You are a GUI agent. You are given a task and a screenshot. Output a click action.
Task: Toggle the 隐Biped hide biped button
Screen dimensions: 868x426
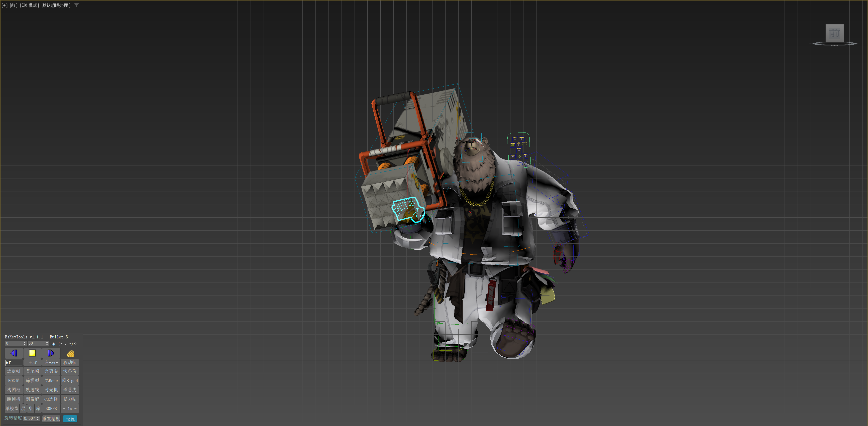tap(70, 381)
